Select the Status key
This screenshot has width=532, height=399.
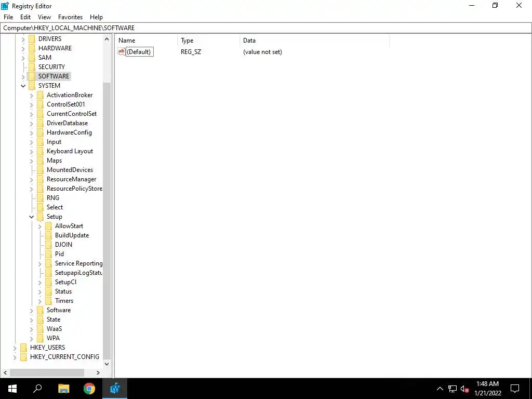click(x=63, y=291)
